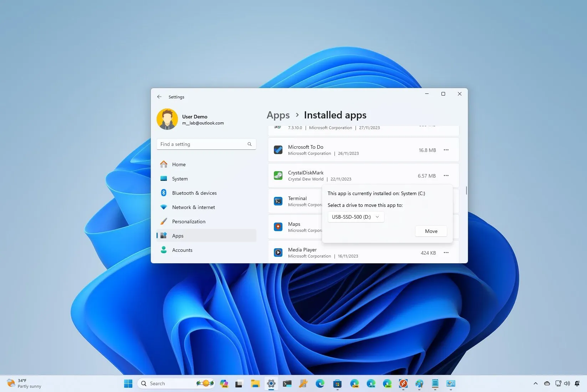Open Microsoft Edge from taskbar

320,383
